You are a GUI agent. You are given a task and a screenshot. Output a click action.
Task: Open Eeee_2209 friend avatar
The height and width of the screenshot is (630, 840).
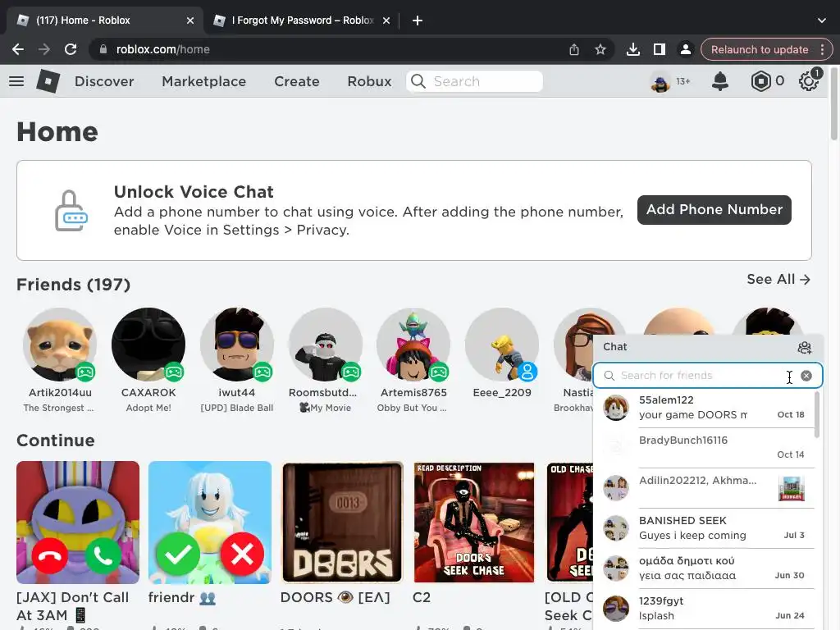[x=502, y=345]
